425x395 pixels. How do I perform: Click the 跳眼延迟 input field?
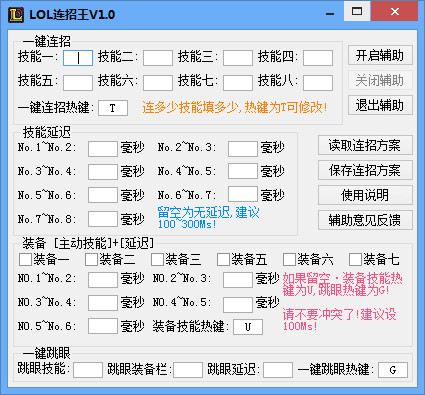[x=278, y=370]
